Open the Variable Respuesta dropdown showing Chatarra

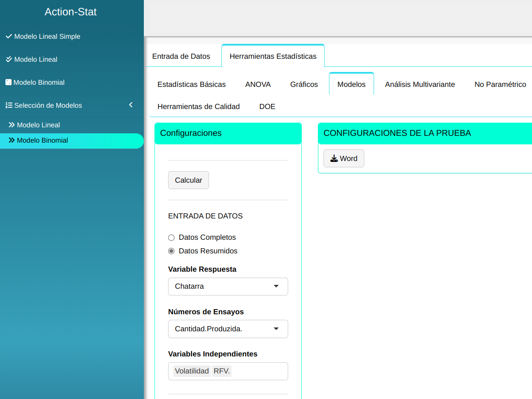[x=228, y=287]
